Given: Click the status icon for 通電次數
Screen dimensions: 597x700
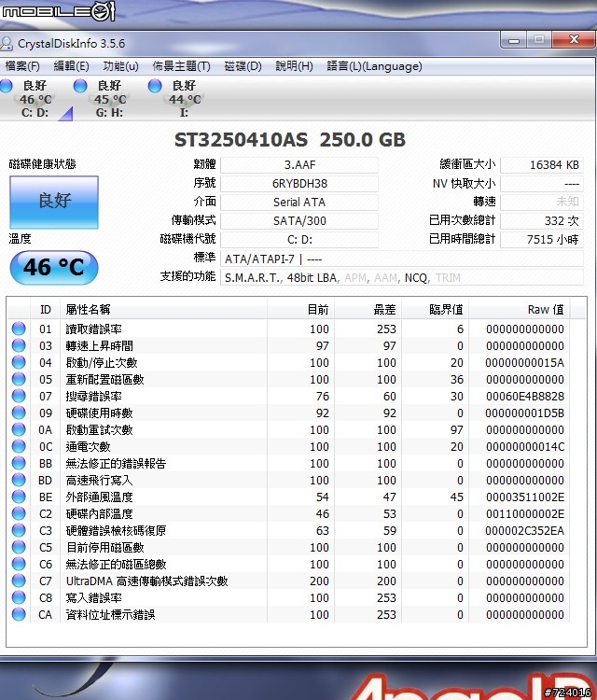Looking at the screenshot, I should [x=19, y=446].
